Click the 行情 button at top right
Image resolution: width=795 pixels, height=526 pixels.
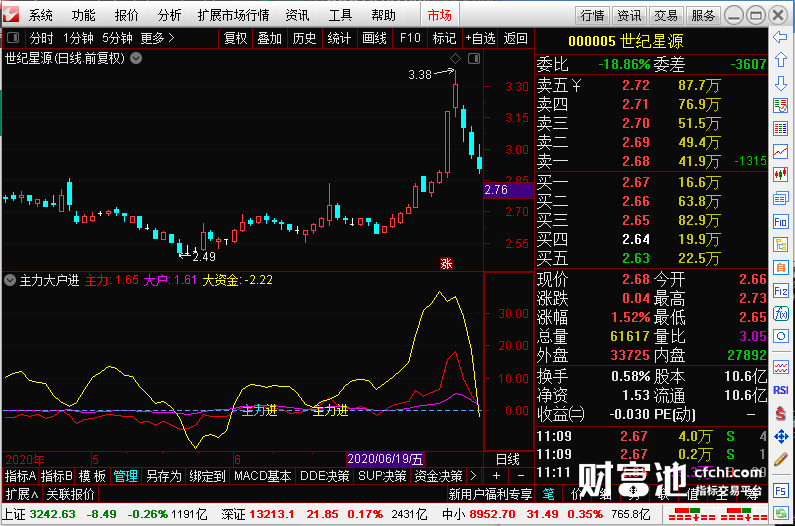click(592, 16)
